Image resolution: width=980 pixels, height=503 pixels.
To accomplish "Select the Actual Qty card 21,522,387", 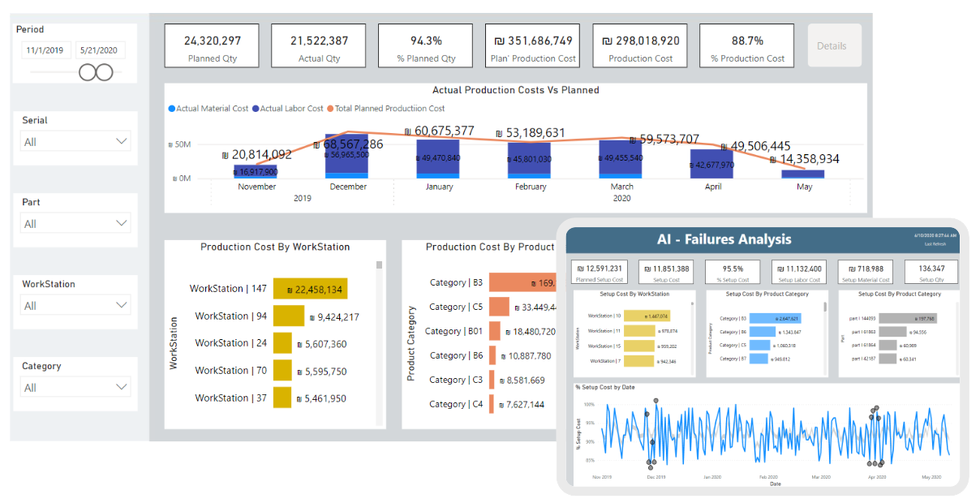I will pyautogui.click(x=319, y=46).
